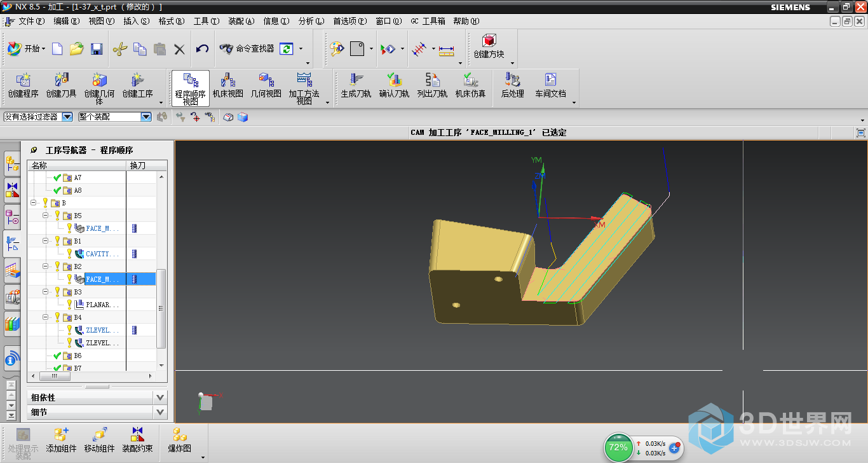Collapse the B4 tree node

pos(46,317)
